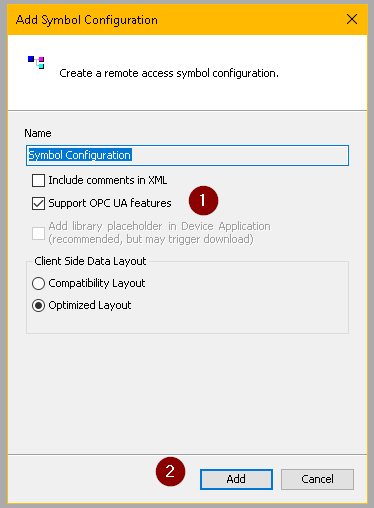Click the Client Side Data Layout label

coord(90,261)
